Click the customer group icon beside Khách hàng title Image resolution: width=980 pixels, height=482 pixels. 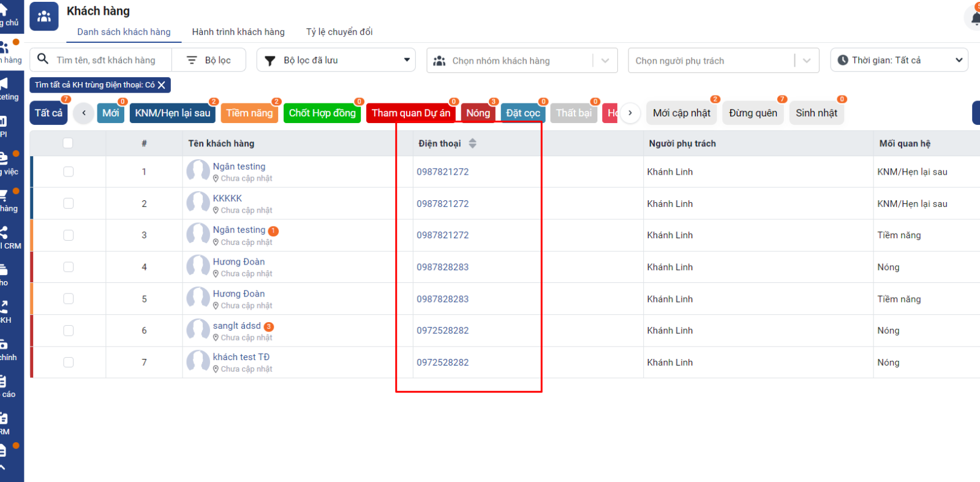pos(44,17)
